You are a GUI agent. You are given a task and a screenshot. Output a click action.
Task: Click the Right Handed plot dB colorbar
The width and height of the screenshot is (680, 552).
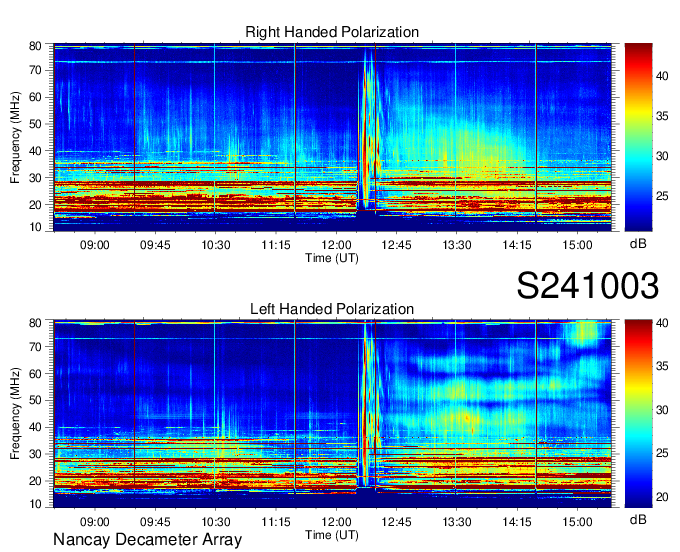point(638,137)
